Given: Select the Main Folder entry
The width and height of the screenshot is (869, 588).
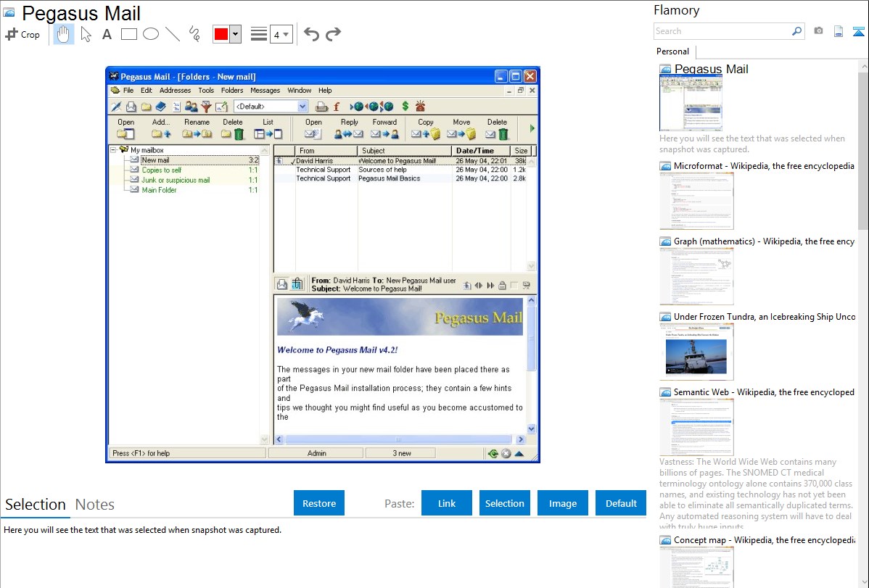Looking at the screenshot, I should coord(159,190).
